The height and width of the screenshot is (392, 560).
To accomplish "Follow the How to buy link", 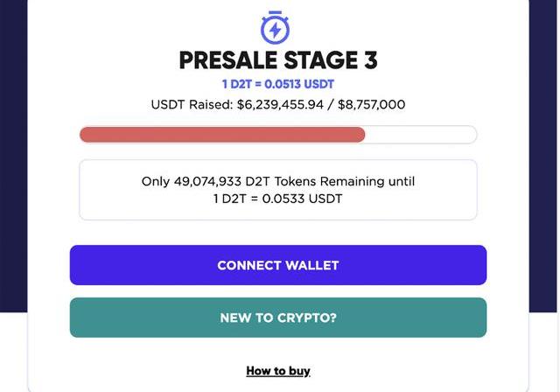I will click(278, 371).
